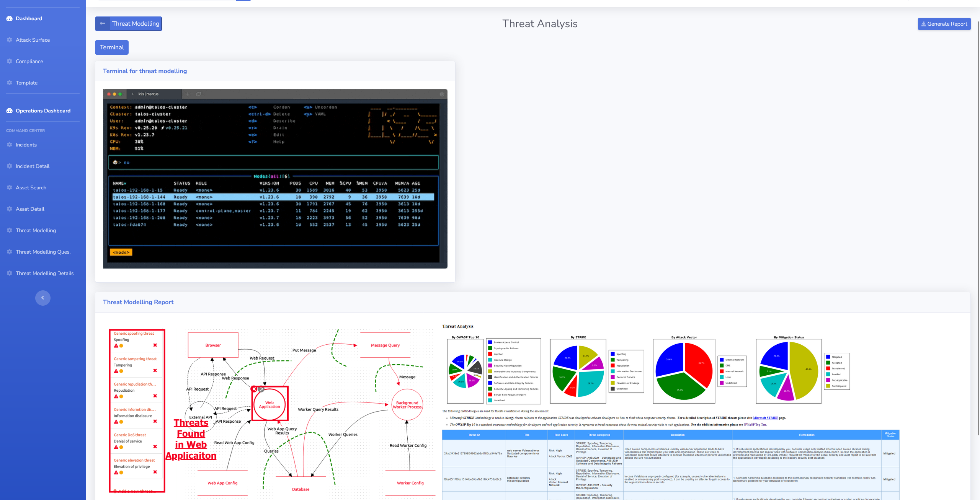Click the back arrow beside Threat Modelling
This screenshot has height=500, width=980.
point(102,23)
